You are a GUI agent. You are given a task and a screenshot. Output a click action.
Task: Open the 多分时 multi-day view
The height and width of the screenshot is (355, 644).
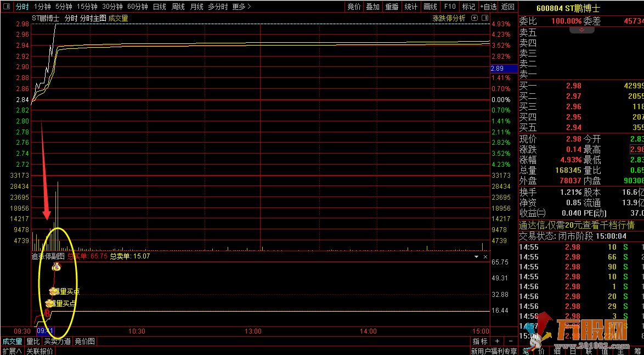218,7
